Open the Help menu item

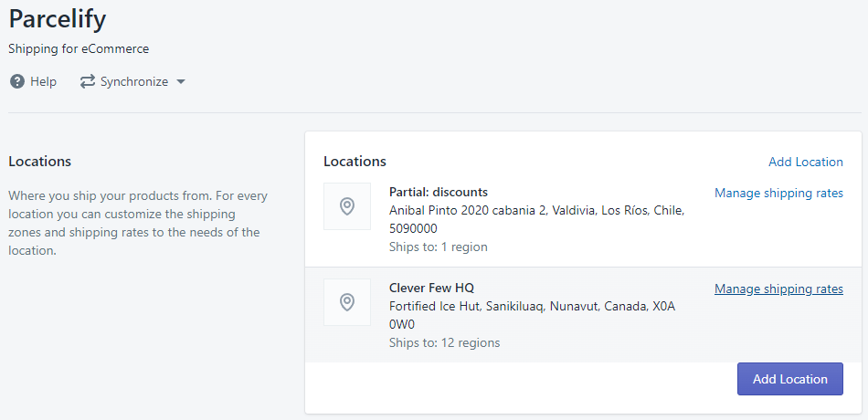[x=33, y=82]
